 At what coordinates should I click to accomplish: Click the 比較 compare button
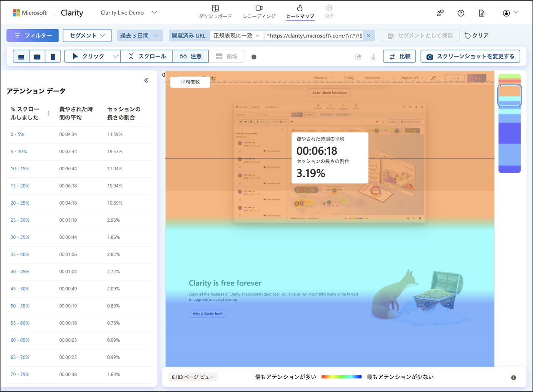point(399,57)
